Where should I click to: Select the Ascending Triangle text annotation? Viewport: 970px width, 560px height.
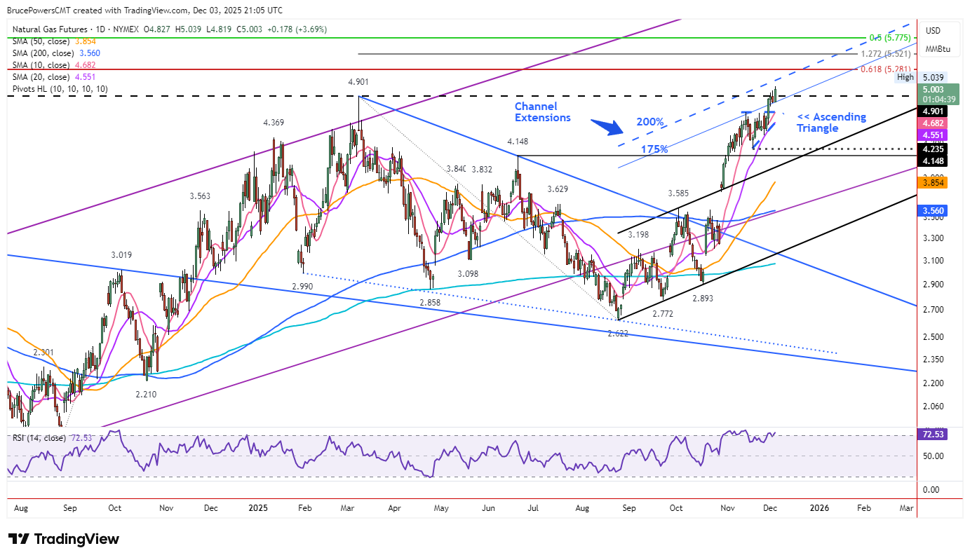831,123
